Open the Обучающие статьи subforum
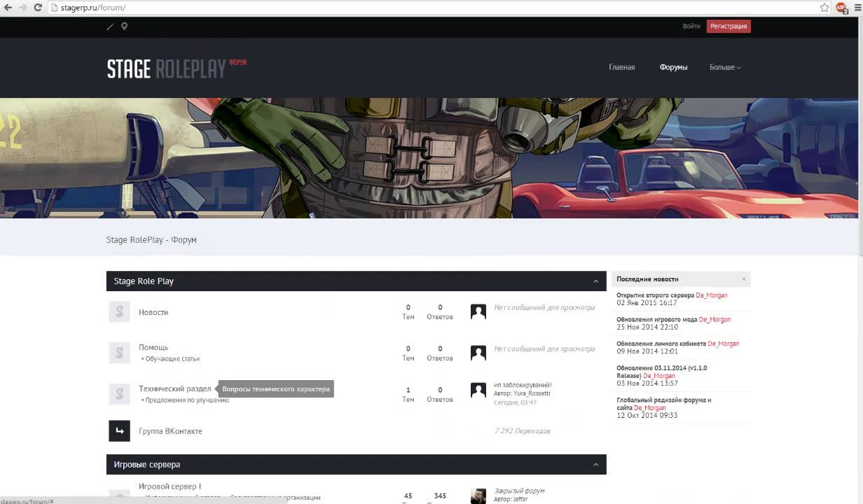Viewport: 863px width, 504px height. coord(172,359)
